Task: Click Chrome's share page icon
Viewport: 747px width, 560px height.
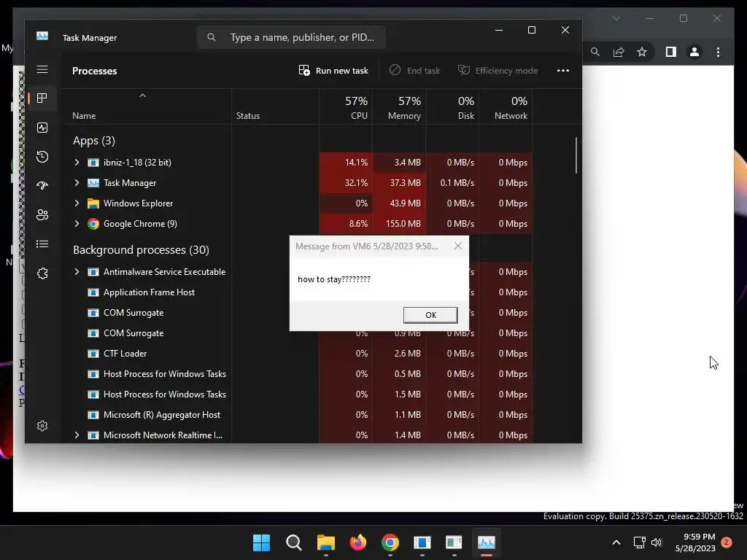Action: pos(619,52)
